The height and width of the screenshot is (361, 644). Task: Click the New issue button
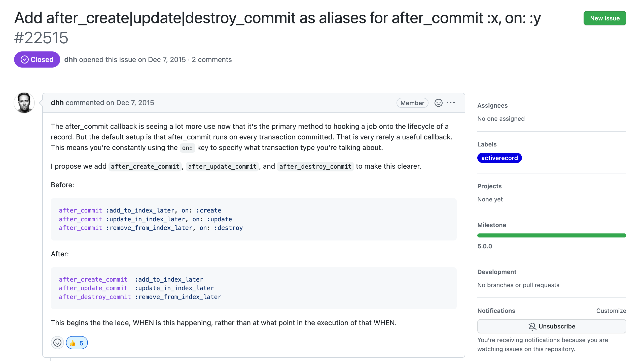(605, 18)
